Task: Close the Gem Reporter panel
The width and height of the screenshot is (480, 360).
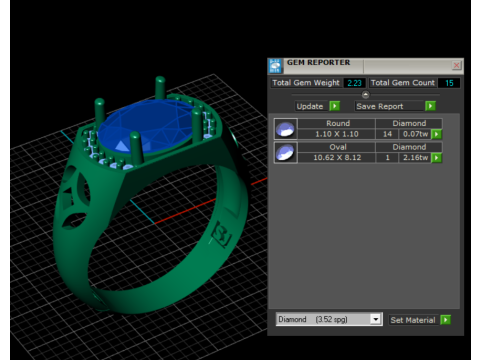Action: point(456,65)
